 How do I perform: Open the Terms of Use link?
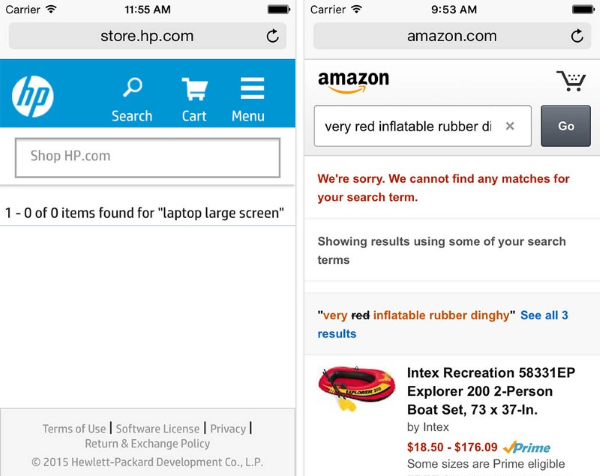(74, 429)
